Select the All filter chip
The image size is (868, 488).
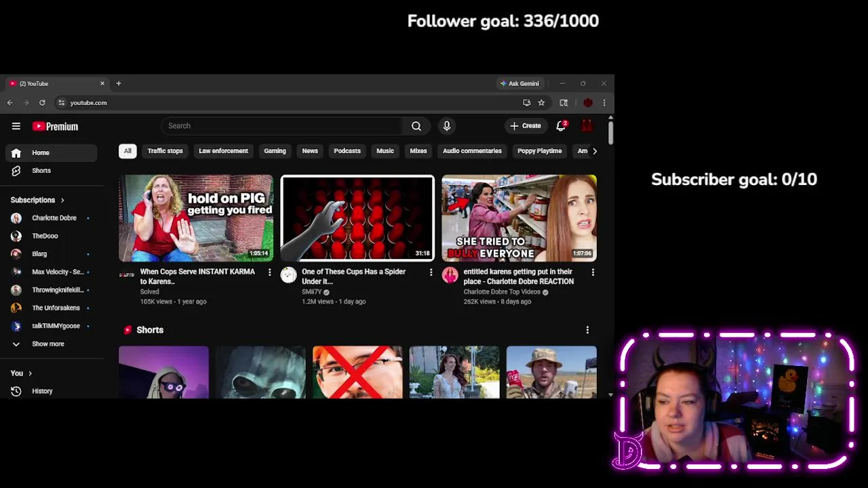tap(127, 151)
